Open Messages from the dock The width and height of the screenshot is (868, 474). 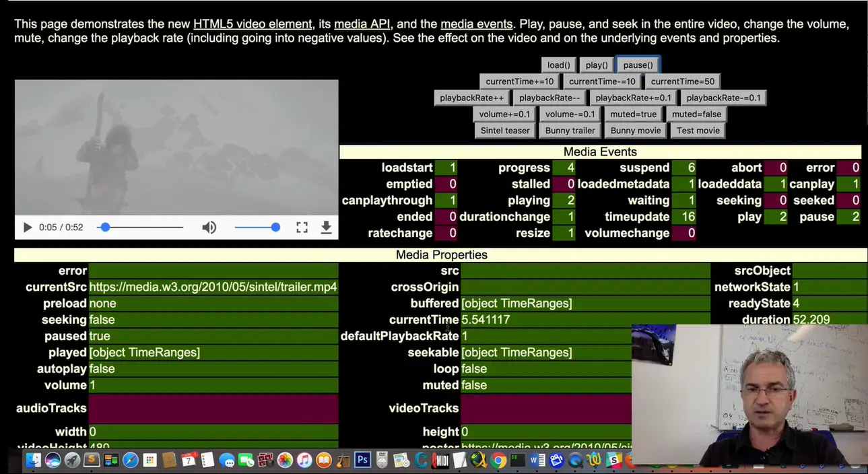(227, 461)
